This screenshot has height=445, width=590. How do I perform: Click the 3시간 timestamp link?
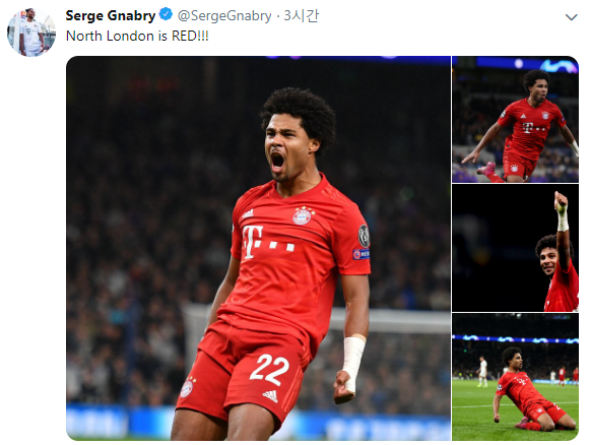pyautogui.click(x=301, y=16)
